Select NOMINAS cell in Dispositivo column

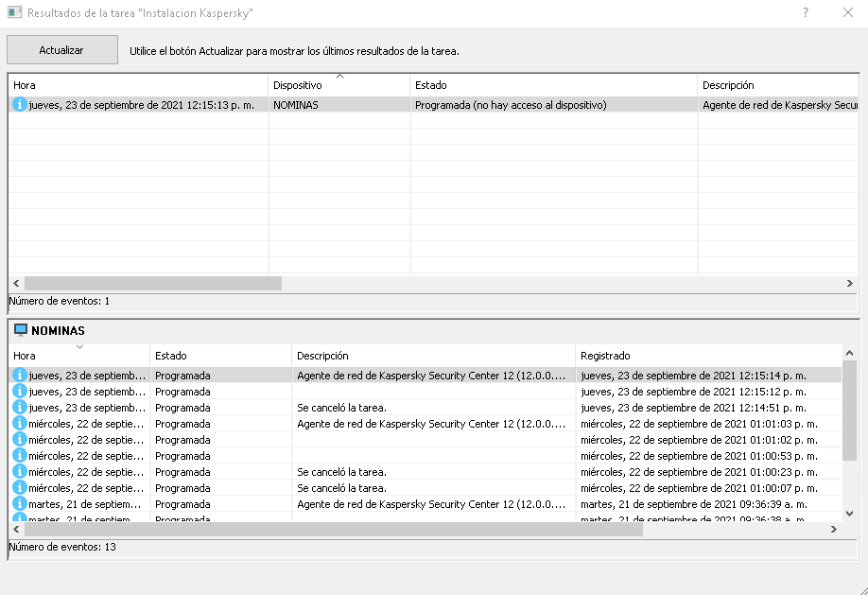339,105
